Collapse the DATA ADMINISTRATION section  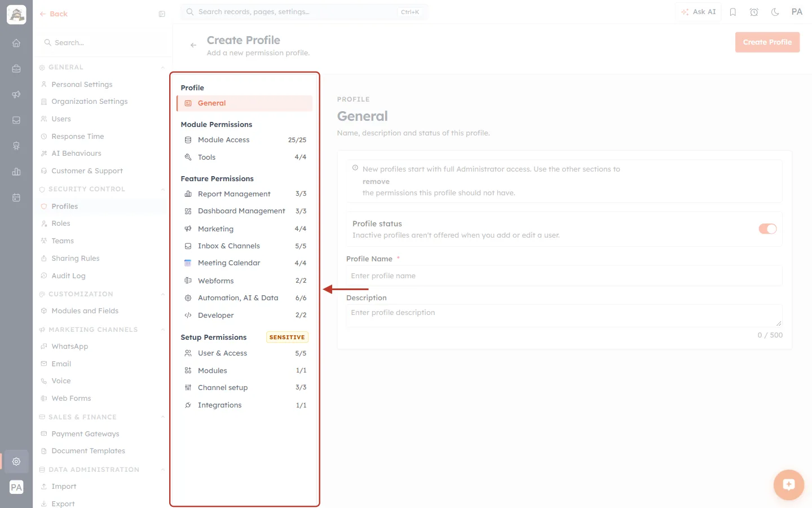(x=163, y=470)
